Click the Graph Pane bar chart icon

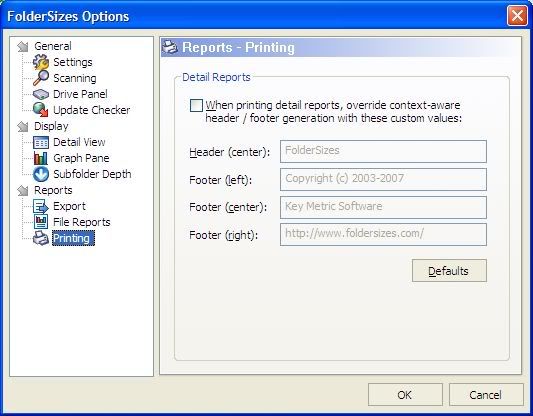[x=41, y=158]
